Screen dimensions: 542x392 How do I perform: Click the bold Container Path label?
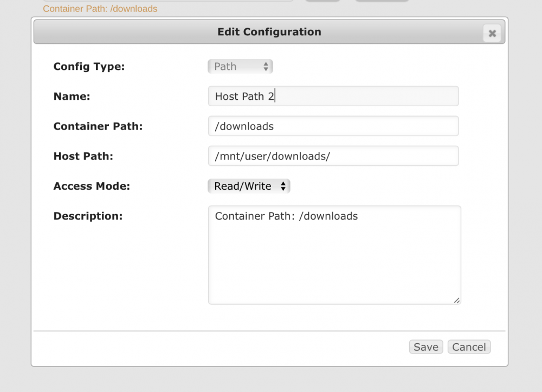pyautogui.click(x=98, y=126)
